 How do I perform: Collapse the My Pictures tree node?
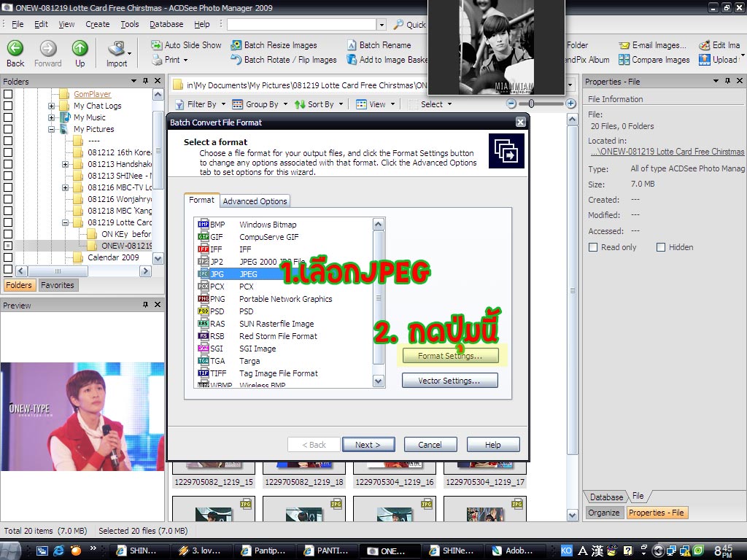click(x=52, y=129)
